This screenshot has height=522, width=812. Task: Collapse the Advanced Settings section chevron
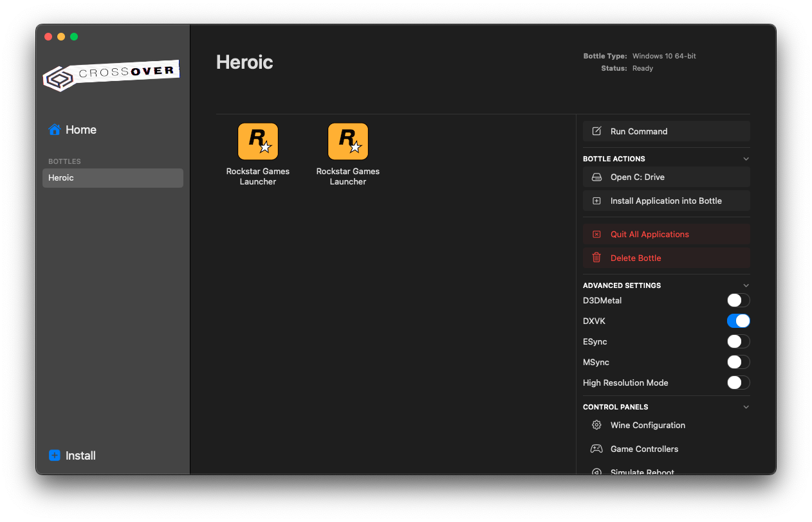[746, 285]
